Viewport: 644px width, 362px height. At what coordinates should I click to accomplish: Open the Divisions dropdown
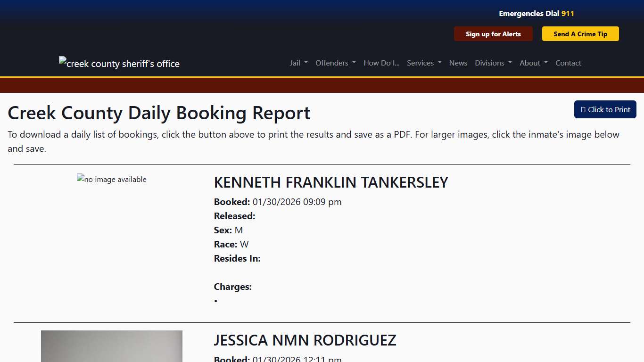(493, 63)
